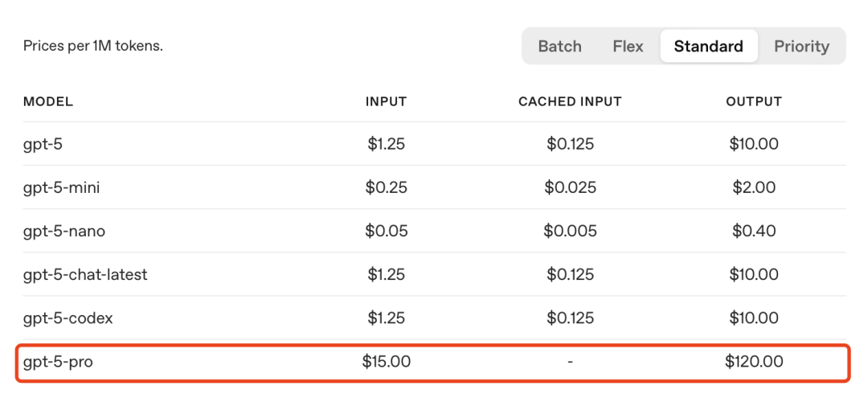
Task: Click the OUTPUT column header
Action: point(753,101)
